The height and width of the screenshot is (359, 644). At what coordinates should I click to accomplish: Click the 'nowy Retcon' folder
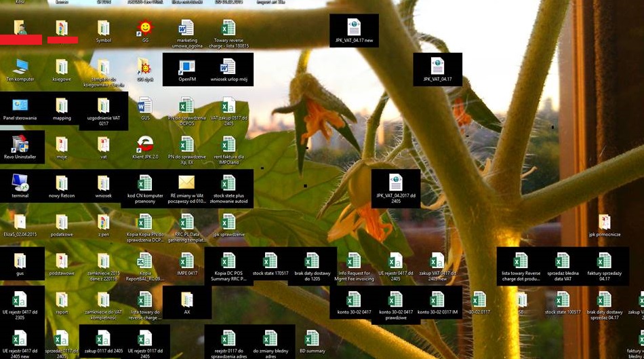point(62,183)
